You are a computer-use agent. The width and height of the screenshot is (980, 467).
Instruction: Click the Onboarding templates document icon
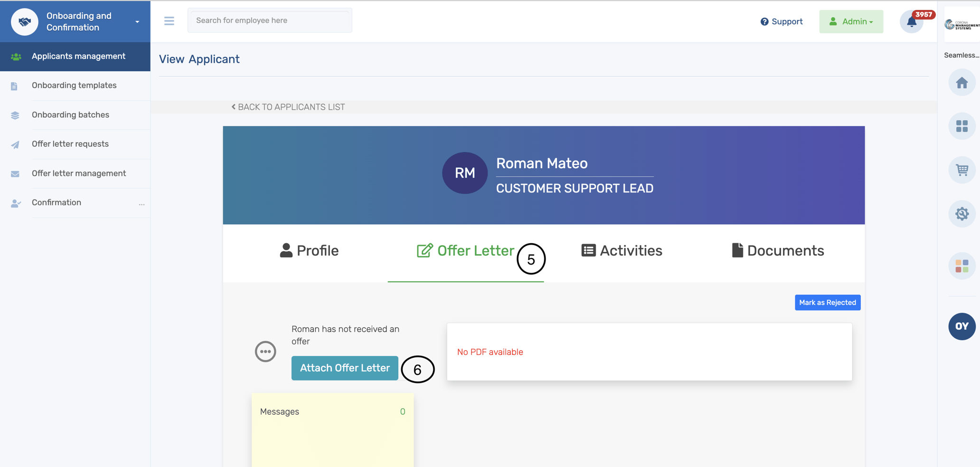click(x=14, y=86)
